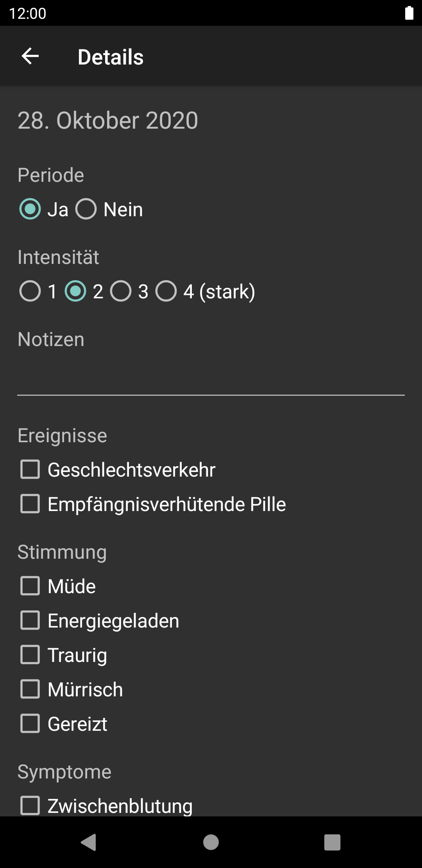422x868 pixels.
Task: Tap the back arrow in the Details header
Action: tap(30, 56)
